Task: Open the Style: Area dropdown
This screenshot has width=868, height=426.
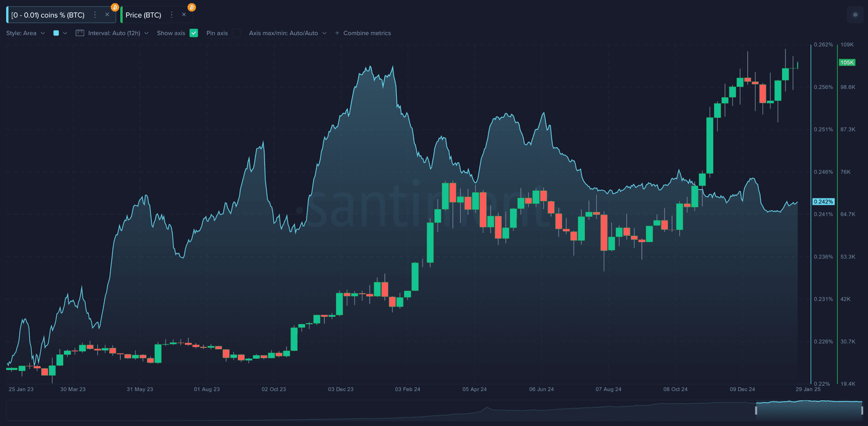Action: click(x=25, y=33)
